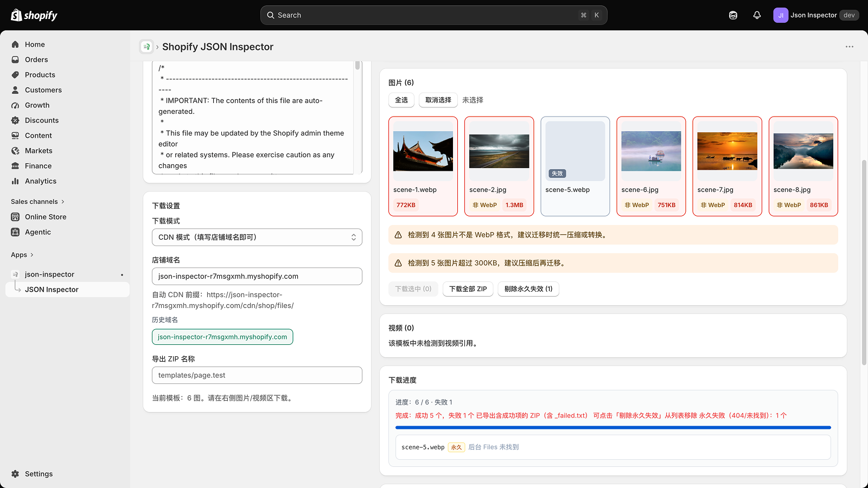This screenshot has height=488, width=868.
Task: Click the Sidekick assistant icon in top bar
Action: (x=733, y=15)
